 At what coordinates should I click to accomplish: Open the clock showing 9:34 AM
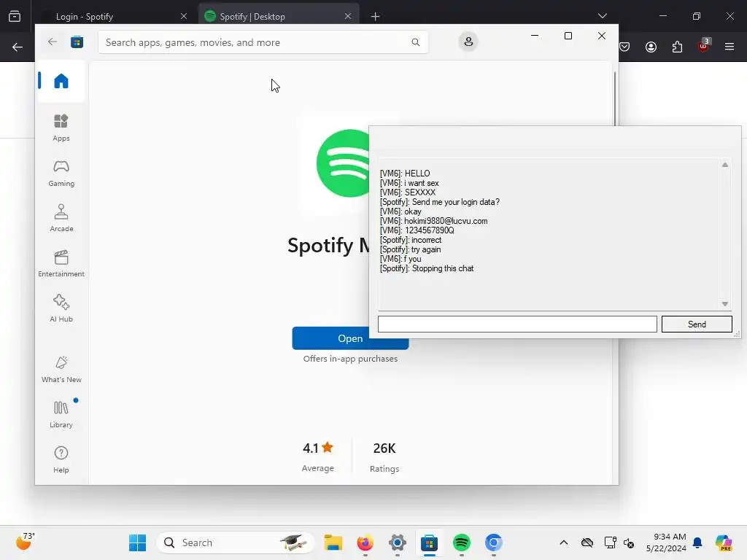click(667, 542)
